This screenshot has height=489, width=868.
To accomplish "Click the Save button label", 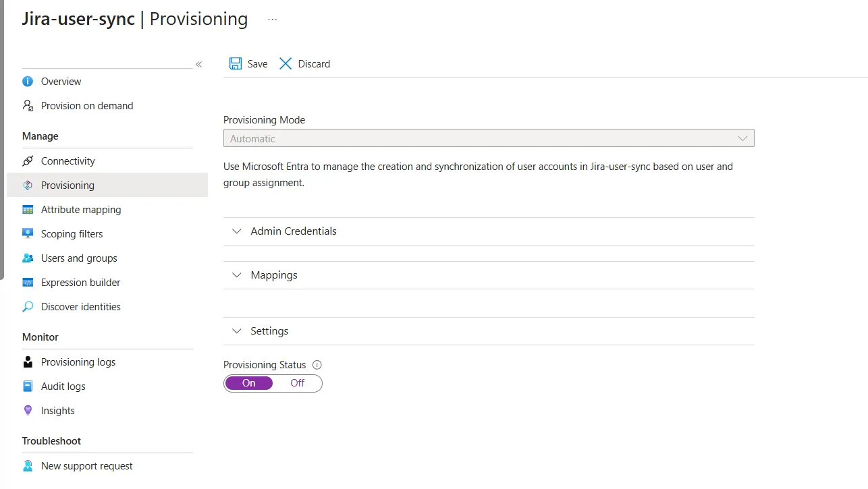I will click(x=258, y=64).
